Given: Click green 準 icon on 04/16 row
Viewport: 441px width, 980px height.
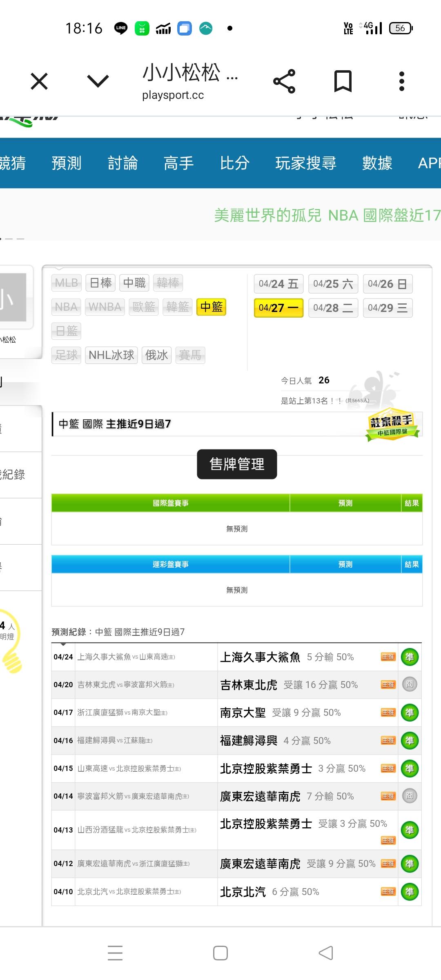Looking at the screenshot, I should click(x=410, y=741).
